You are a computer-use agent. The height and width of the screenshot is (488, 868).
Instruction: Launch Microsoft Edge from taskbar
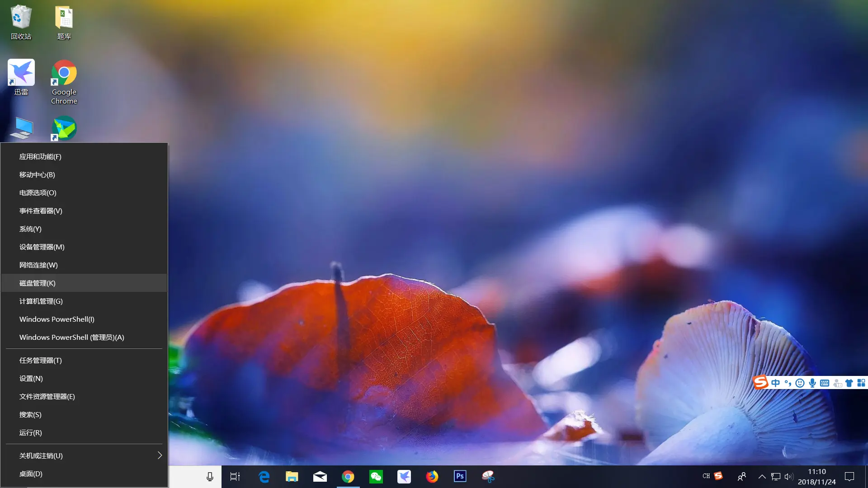click(x=264, y=476)
